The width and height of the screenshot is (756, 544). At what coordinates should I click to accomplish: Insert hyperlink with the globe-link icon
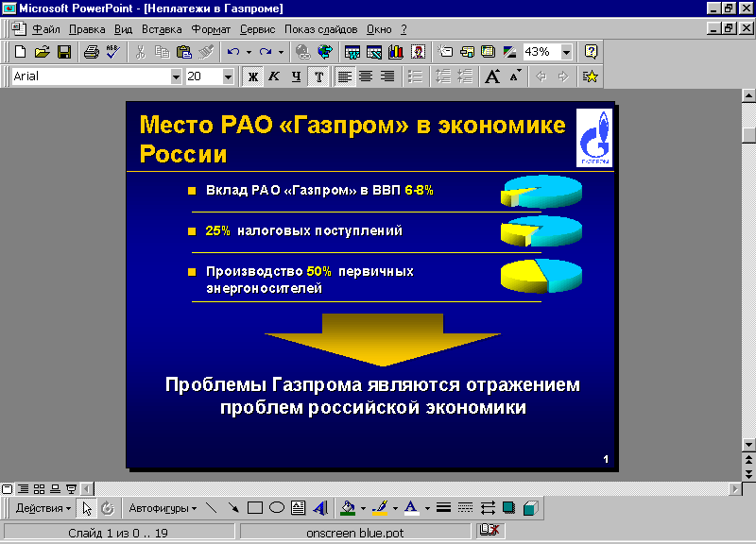302,52
